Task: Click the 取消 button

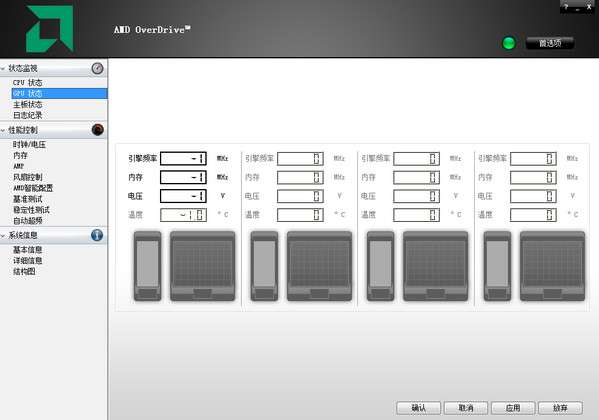Action: (466, 408)
